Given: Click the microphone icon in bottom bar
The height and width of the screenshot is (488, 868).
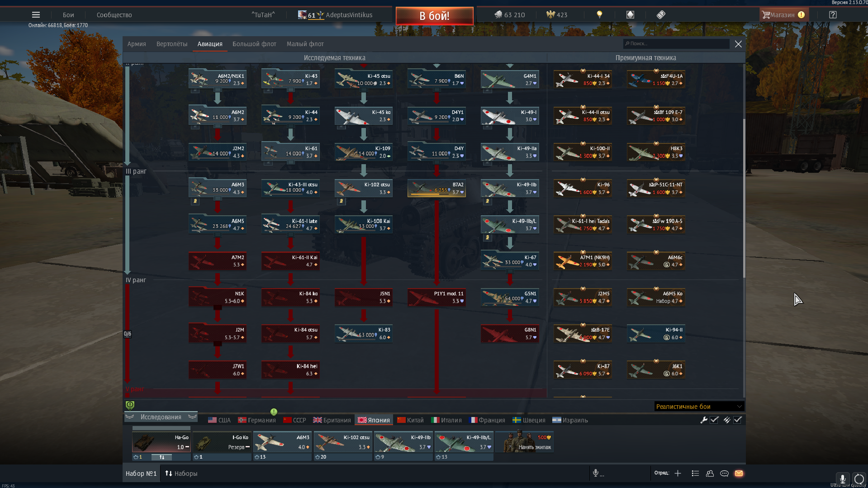Looking at the screenshot, I should coord(596,473).
